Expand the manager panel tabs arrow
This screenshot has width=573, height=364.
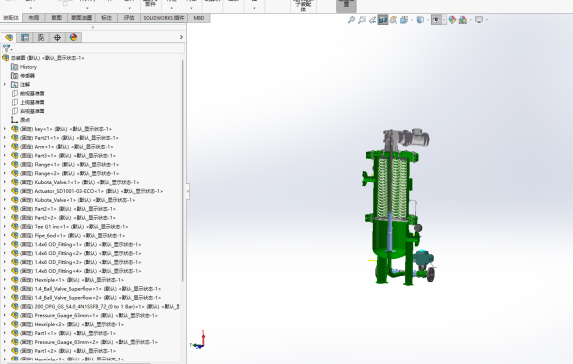pos(181,37)
